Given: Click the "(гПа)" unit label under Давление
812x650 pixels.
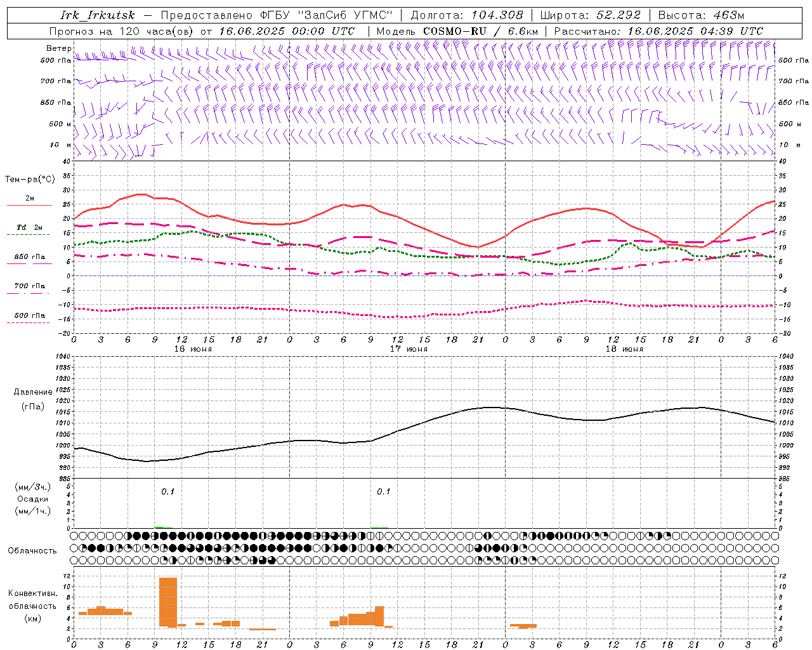Looking at the screenshot, I should (33, 407).
